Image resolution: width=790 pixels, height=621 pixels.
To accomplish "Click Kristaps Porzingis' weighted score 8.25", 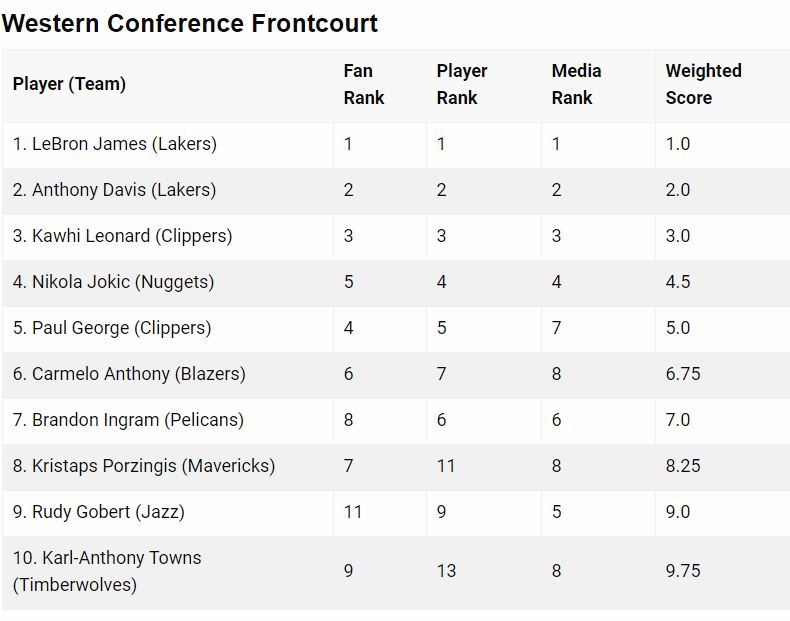I will point(683,466).
